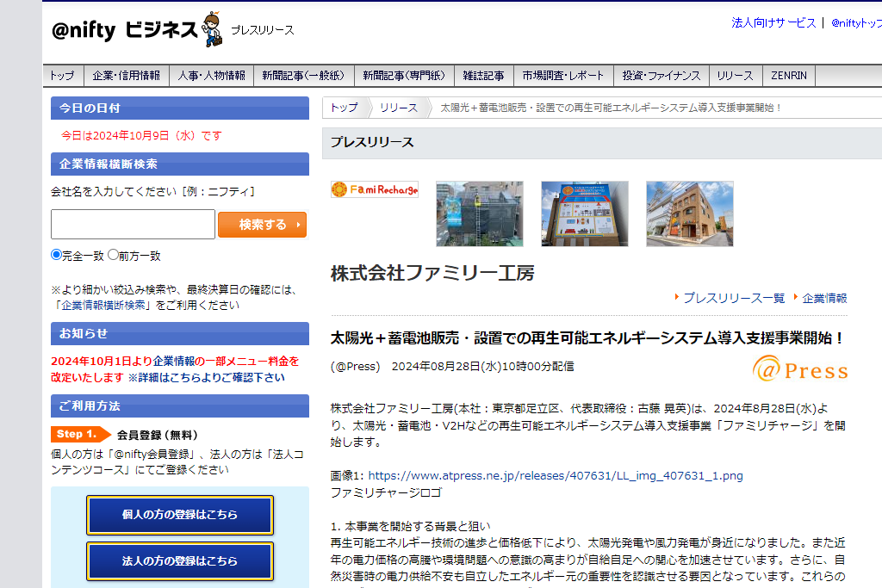Click the press release headline 太陽光+蓄電池販売
The height and width of the screenshot is (588, 882).
click(x=587, y=337)
